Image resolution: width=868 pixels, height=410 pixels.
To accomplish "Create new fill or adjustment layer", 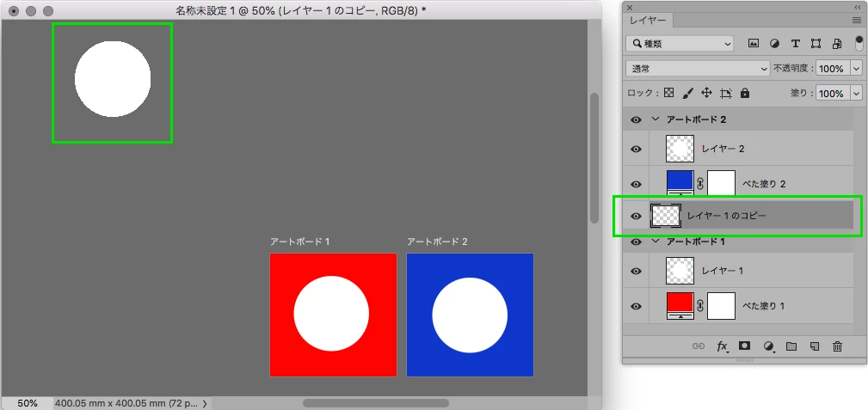I will (768, 346).
